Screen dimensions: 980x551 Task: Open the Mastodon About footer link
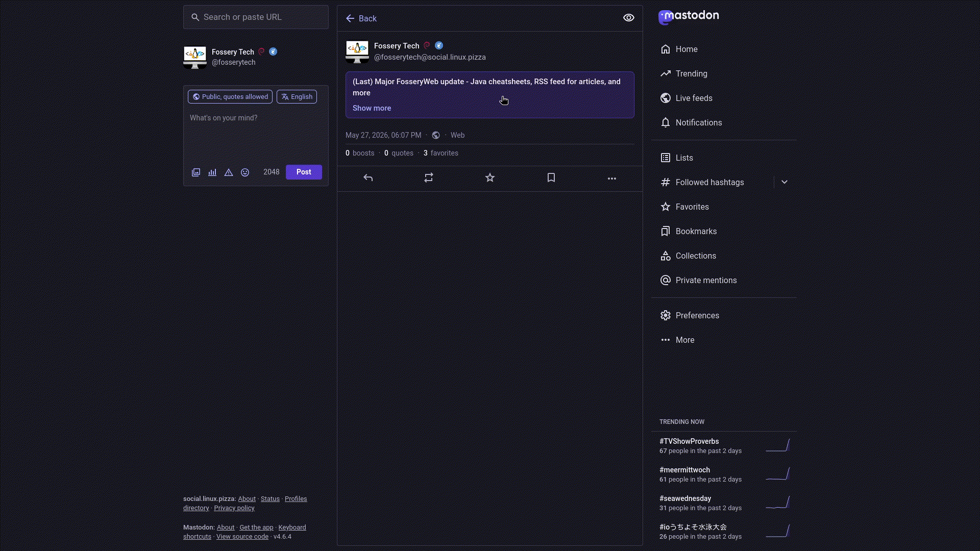click(226, 528)
